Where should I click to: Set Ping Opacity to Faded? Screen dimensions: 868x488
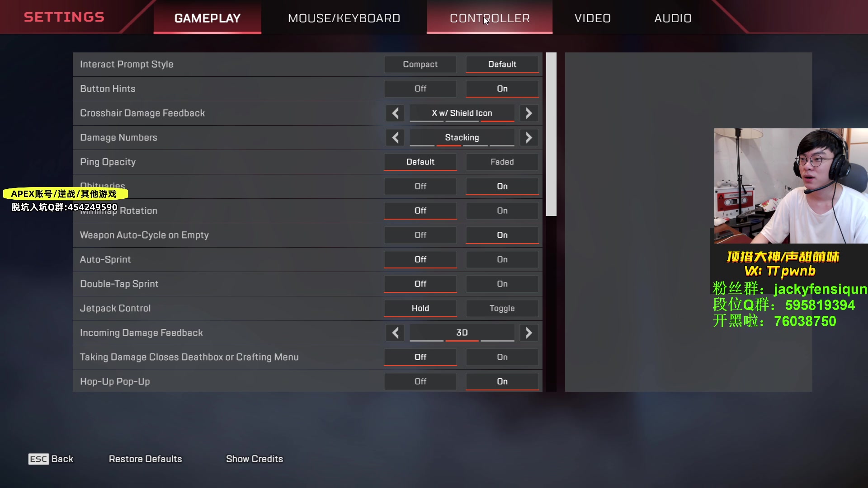point(502,162)
